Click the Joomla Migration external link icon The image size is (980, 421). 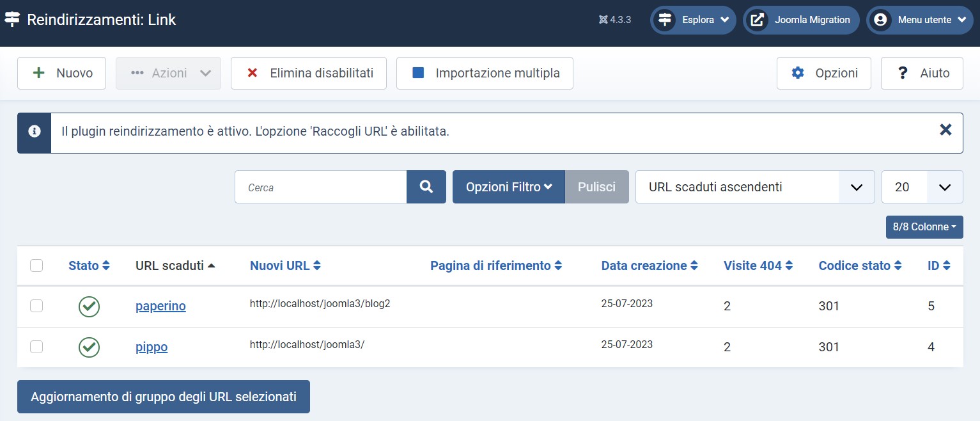click(758, 20)
